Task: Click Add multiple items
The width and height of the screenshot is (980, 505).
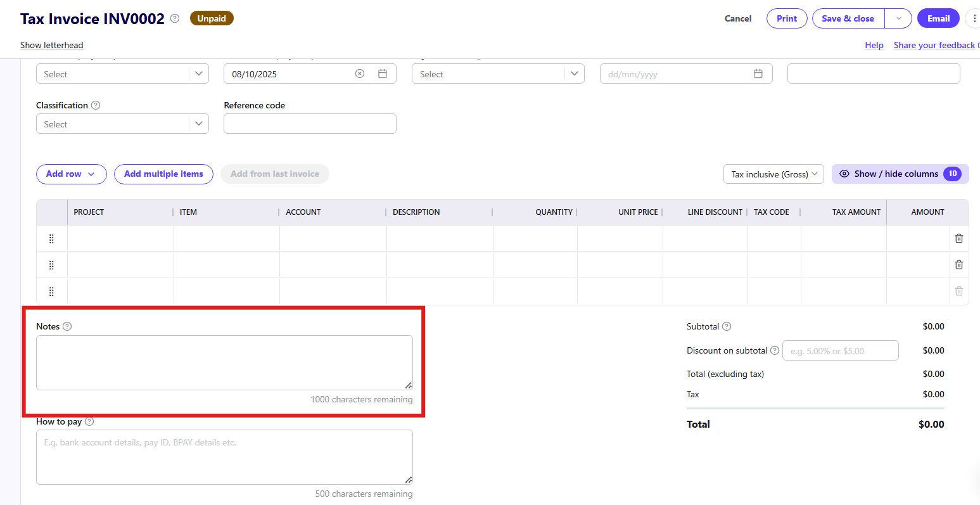Action: coord(163,174)
